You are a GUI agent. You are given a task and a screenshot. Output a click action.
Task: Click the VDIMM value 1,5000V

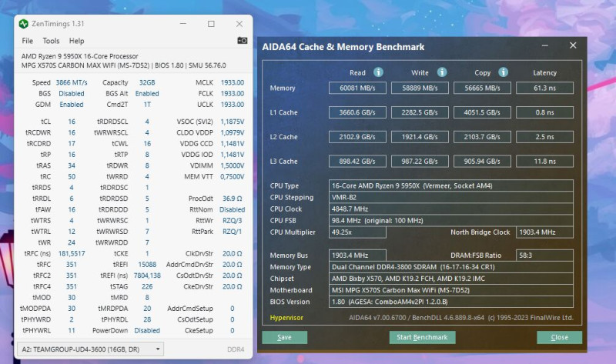233,165
